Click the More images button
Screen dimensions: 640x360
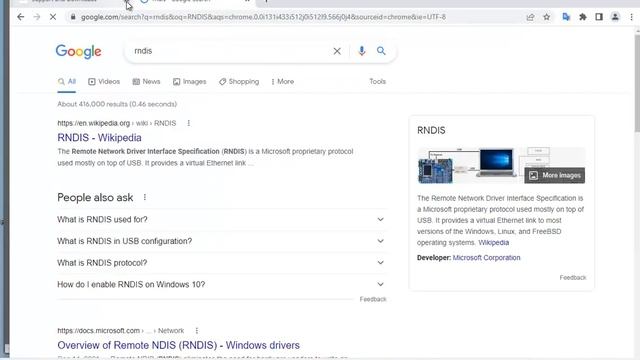(x=555, y=176)
